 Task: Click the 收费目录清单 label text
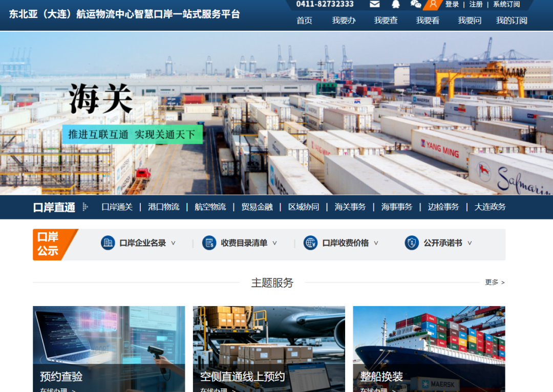pyautogui.click(x=244, y=243)
